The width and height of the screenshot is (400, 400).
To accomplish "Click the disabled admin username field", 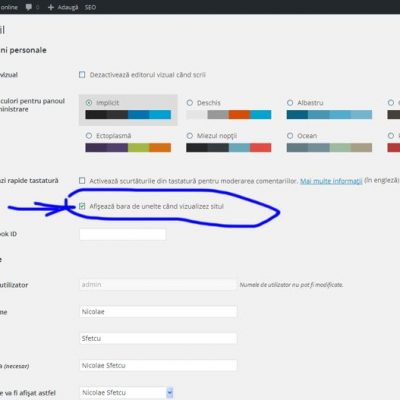I will [157, 285].
